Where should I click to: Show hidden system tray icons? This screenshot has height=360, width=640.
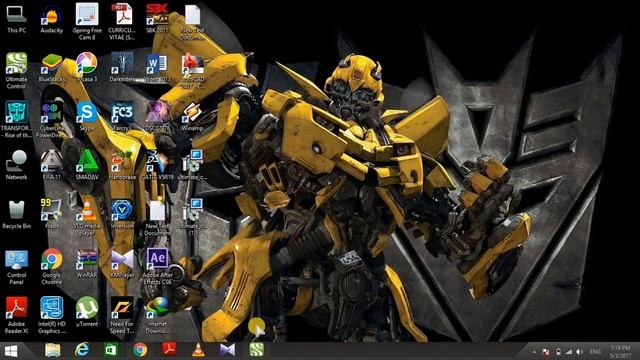point(534,352)
